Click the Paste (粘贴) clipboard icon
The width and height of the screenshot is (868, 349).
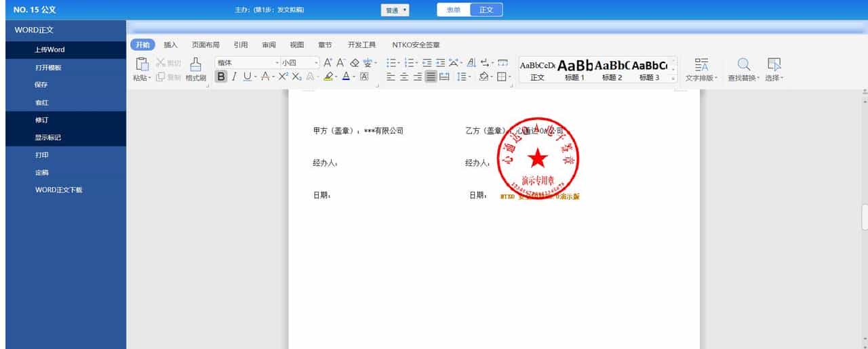click(142, 64)
